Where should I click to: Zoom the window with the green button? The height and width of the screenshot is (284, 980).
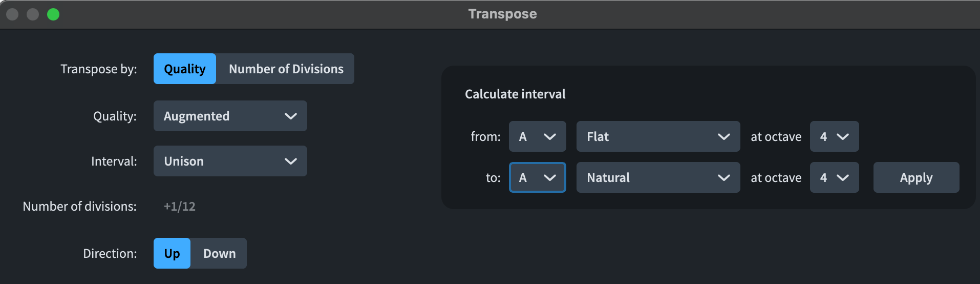point(53,14)
